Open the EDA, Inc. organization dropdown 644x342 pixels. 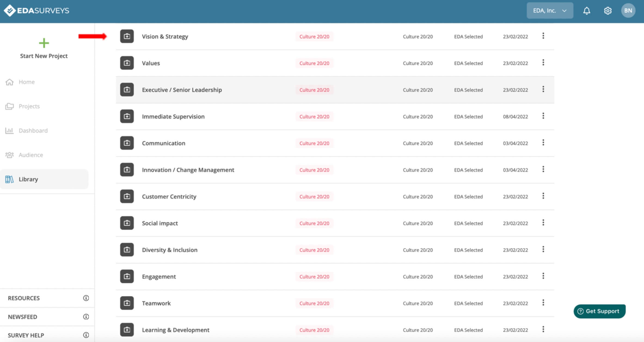[550, 11]
